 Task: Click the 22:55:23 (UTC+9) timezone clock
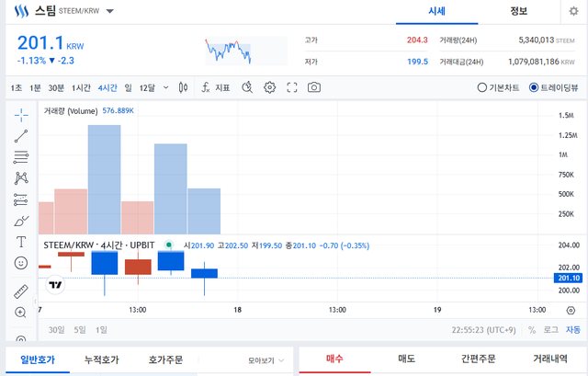[484, 330]
